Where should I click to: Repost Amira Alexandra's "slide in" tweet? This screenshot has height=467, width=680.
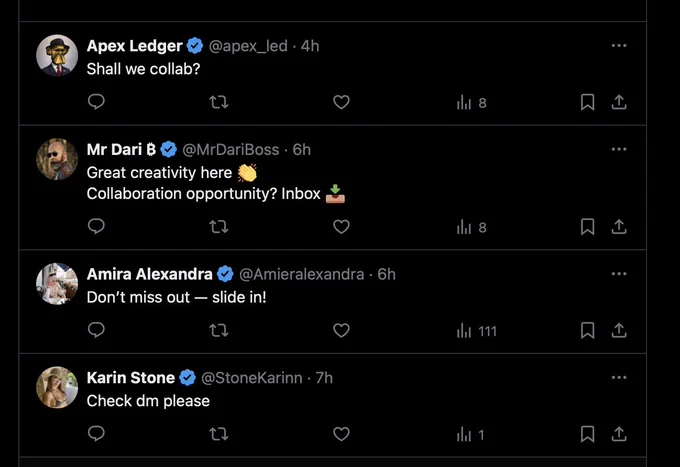click(219, 330)
